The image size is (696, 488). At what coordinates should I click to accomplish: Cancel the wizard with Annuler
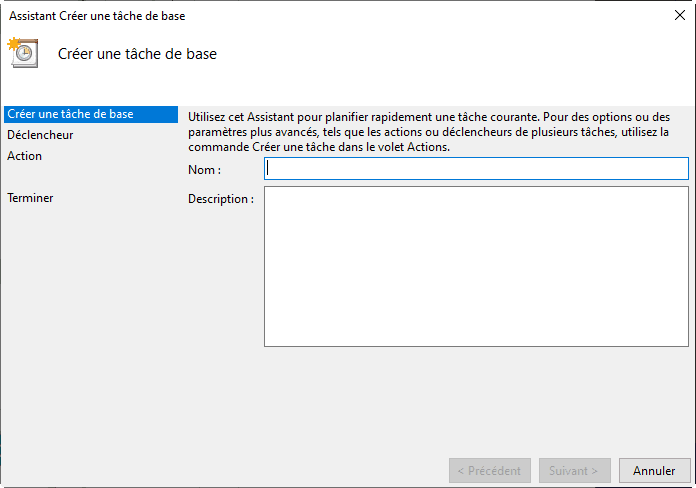[655, 470]
